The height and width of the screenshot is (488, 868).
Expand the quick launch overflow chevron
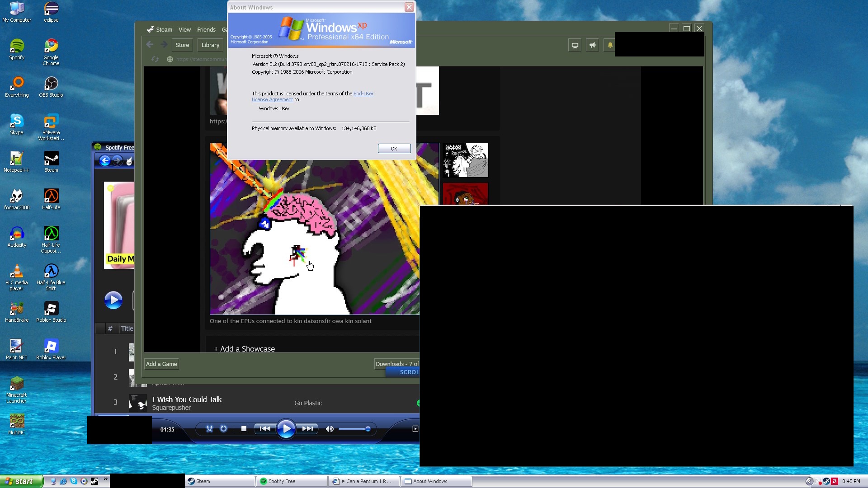coord(106,479)
